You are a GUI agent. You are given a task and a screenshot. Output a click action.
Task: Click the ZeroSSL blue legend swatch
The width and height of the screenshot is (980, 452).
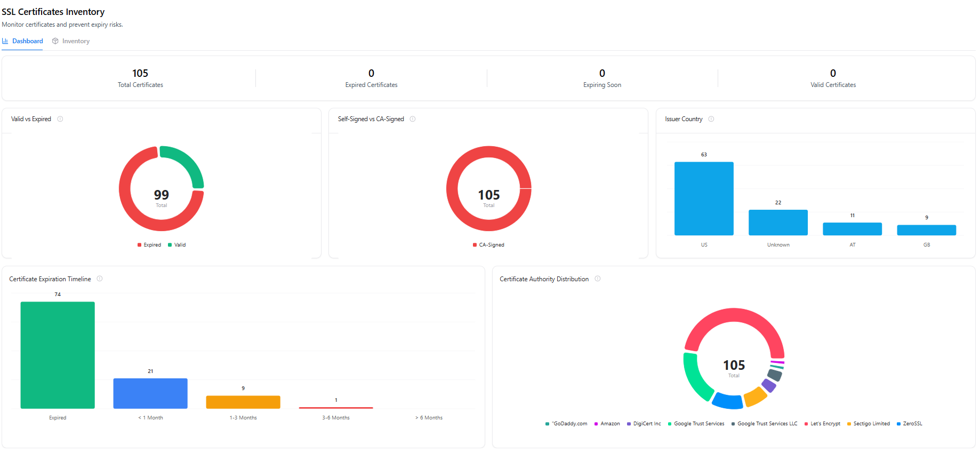pos(898,424)
